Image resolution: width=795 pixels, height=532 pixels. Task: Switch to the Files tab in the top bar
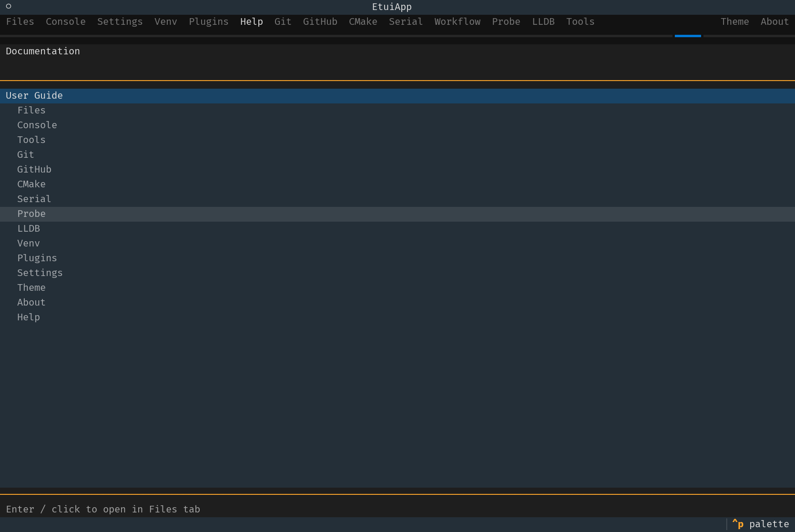tap(20, 22)
